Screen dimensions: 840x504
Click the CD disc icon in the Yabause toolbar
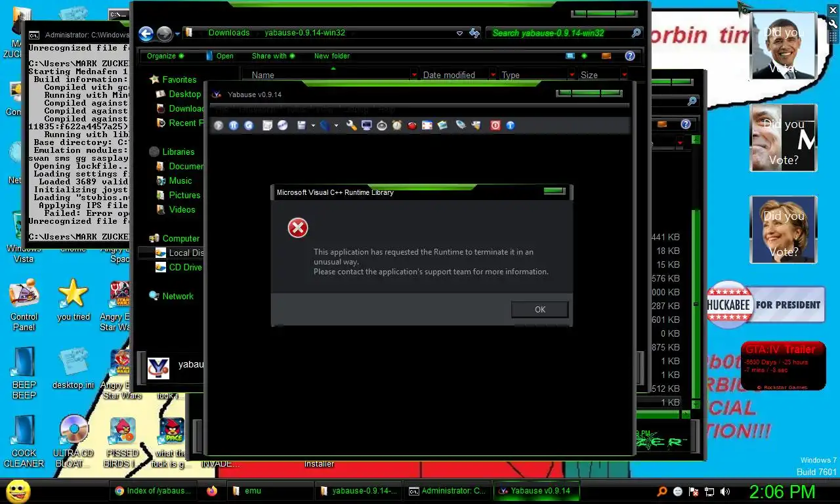tap(282, 125)
